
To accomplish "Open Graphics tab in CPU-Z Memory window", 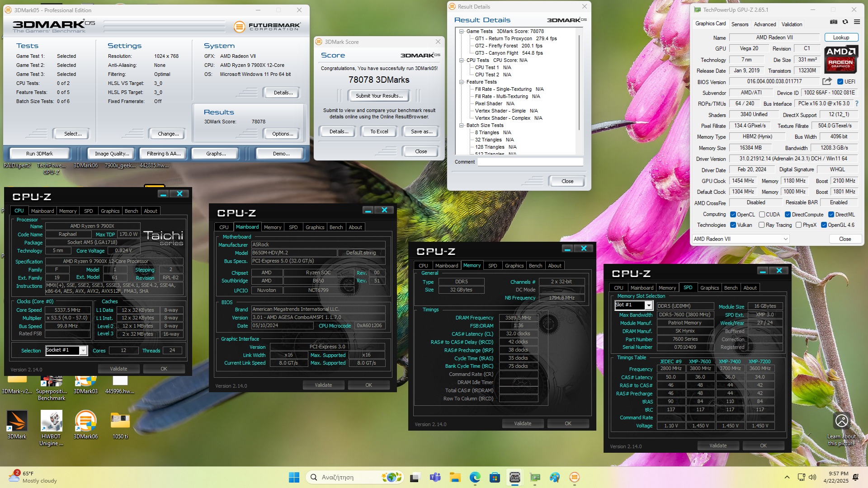I will click(x=514, y=266).
